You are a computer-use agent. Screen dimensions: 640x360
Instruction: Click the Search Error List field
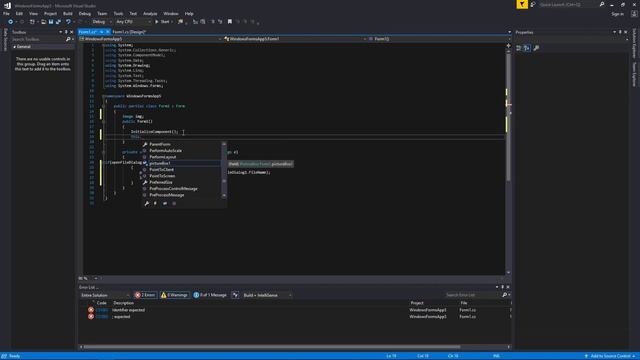pyautogui.click(x=473, y=295)
